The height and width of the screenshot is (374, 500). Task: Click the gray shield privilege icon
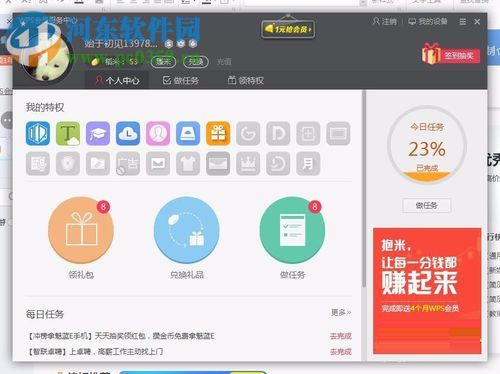(x=68, y=163)
